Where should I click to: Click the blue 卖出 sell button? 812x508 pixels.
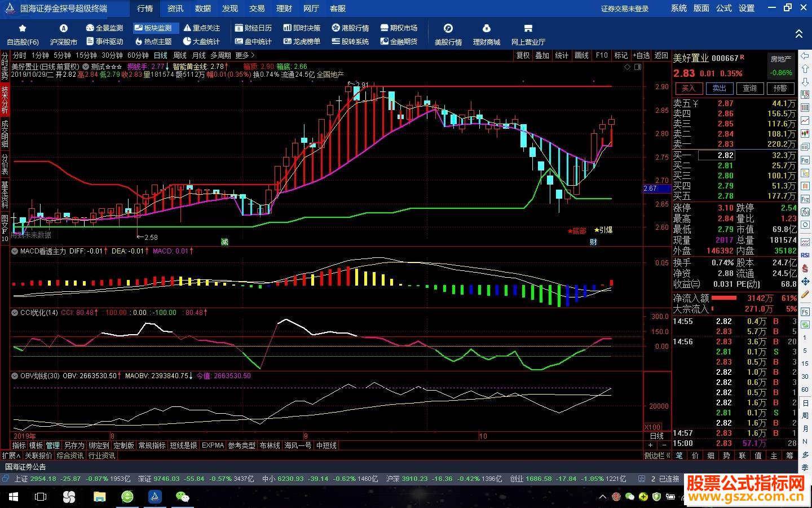click(719, 88)
